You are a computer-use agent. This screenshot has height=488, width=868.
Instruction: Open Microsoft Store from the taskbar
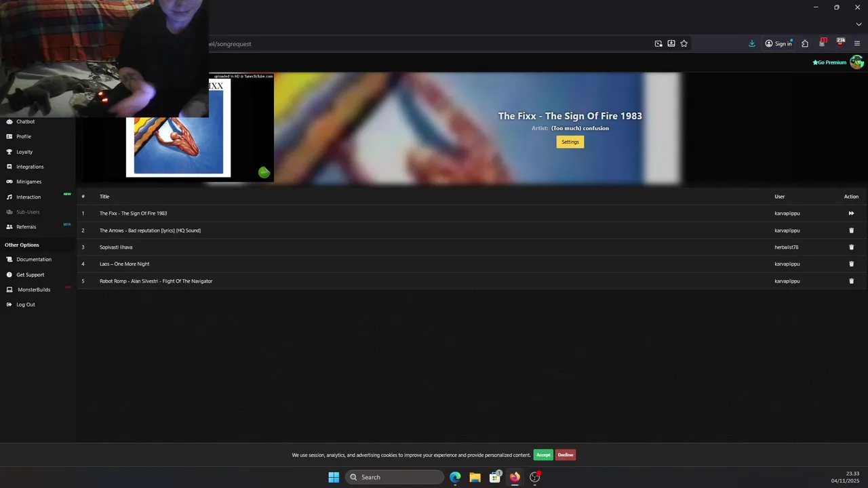point(495,477)
